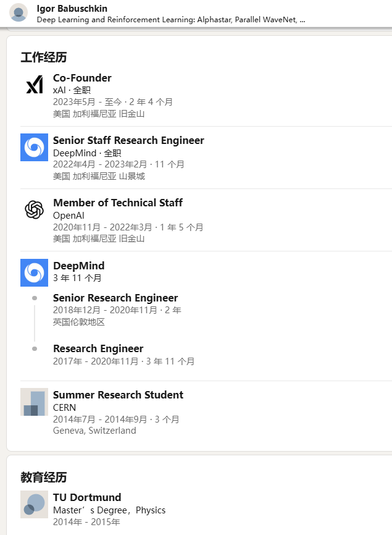Click the DeepMind logo beside Senior Staff Research Engineer
Screen dimensions: 392x535
coord(34,147)
